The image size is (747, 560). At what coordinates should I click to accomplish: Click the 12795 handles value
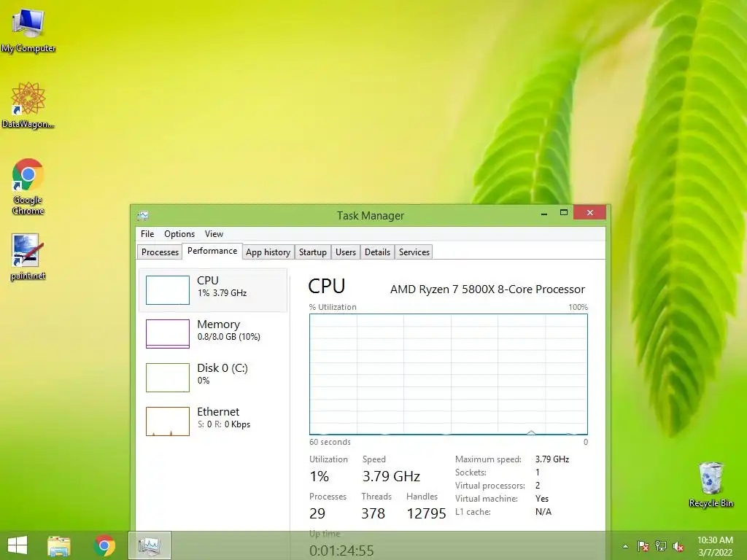coord(426,513)
